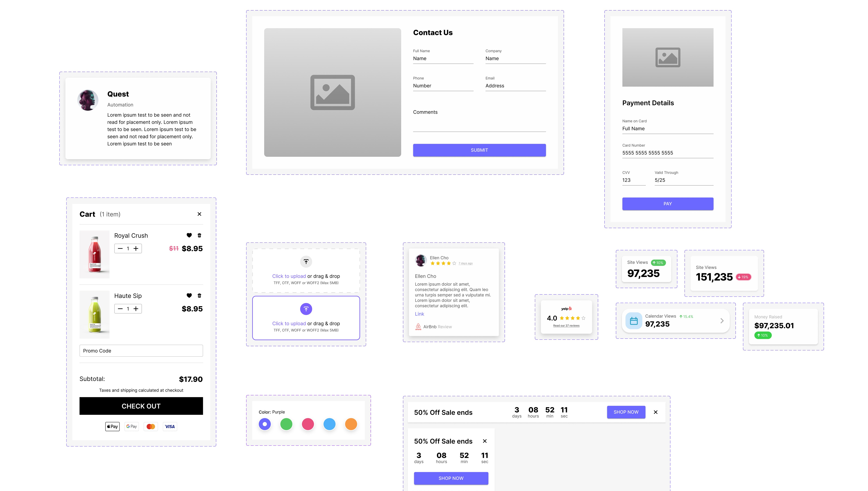The height and width of the screenshot is (491, 868).
Task: Expand Calendar Views with chevron arrow
Action: click(x=722, y=321)
